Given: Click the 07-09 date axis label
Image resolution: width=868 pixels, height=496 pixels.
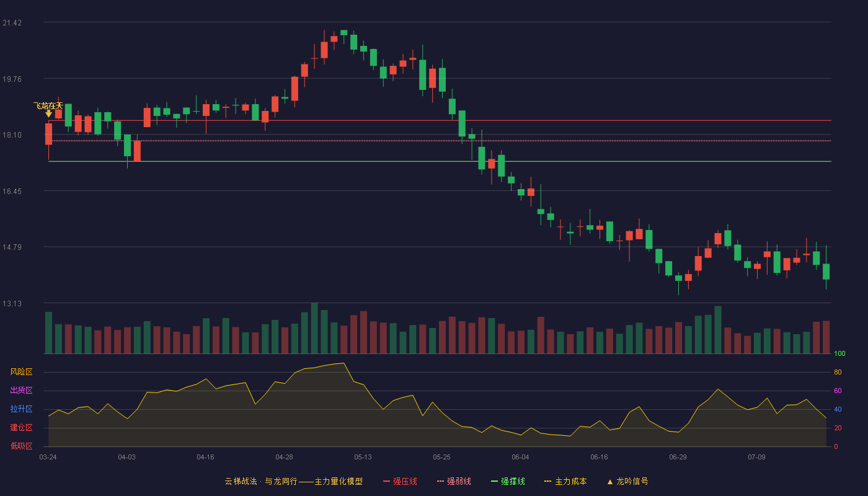Looking at the screenshot, I should point(756,457).
